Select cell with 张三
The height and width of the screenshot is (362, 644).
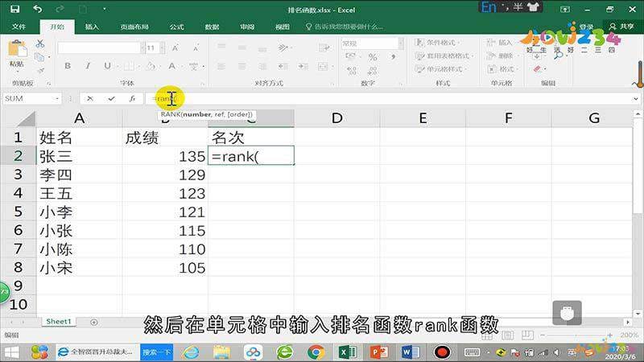coord(79,156)
